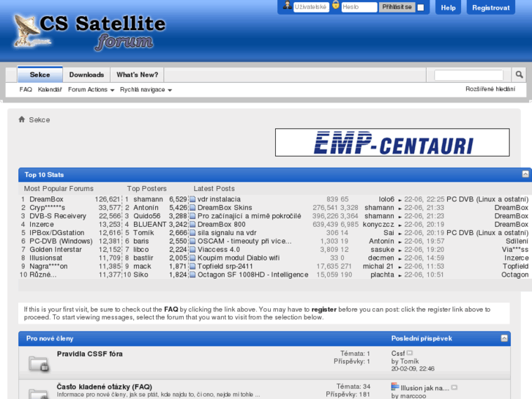Open the vdr instalacia thread

[219, 199]
